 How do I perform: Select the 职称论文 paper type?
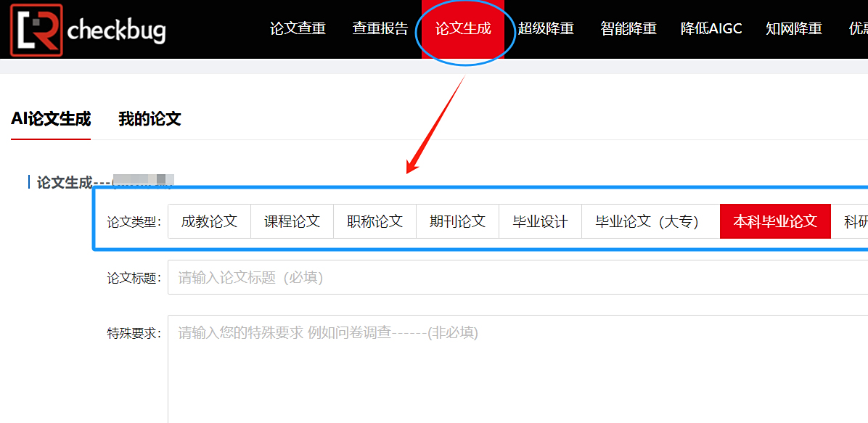(x=374, y=221)
